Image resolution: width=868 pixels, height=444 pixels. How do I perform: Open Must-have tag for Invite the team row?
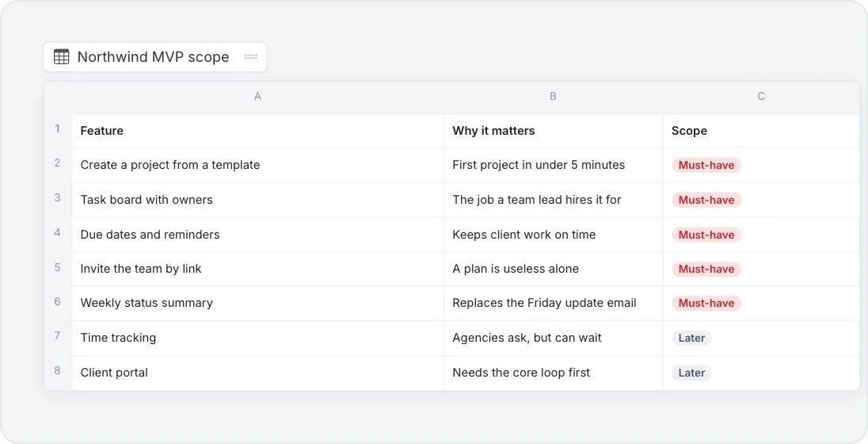click(x=706, y=269)
